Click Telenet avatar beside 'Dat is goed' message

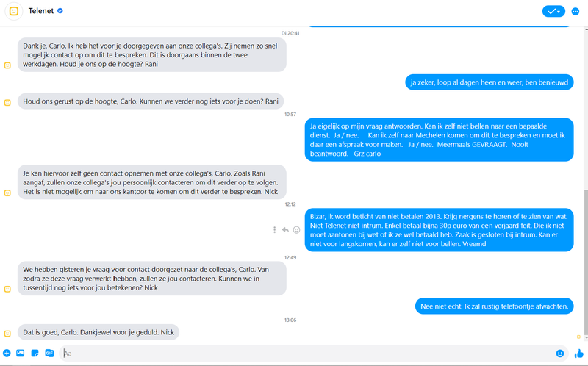(x=7, y=333)
